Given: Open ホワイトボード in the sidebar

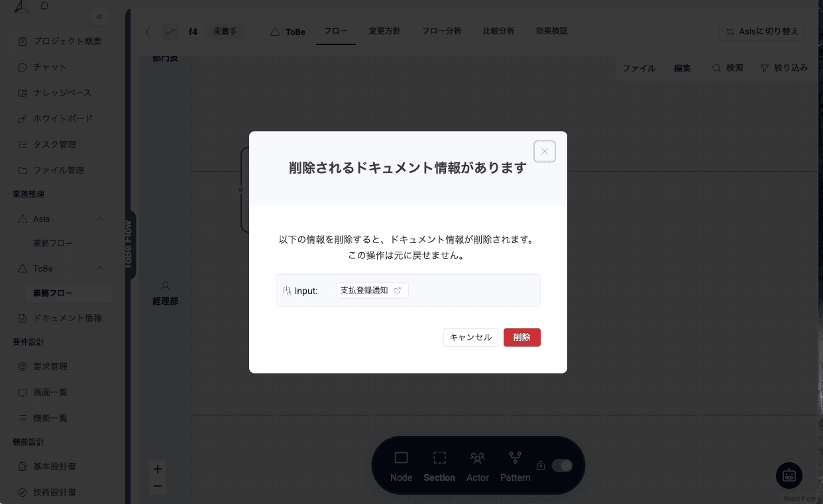Looking at the screenshot, I should (x=63, y=119).
